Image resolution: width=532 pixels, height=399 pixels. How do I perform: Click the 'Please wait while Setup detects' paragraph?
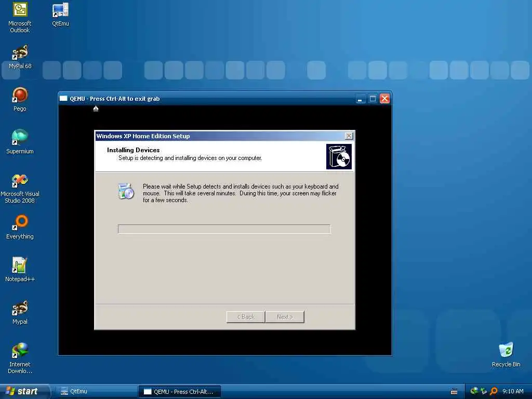(241, 193)
